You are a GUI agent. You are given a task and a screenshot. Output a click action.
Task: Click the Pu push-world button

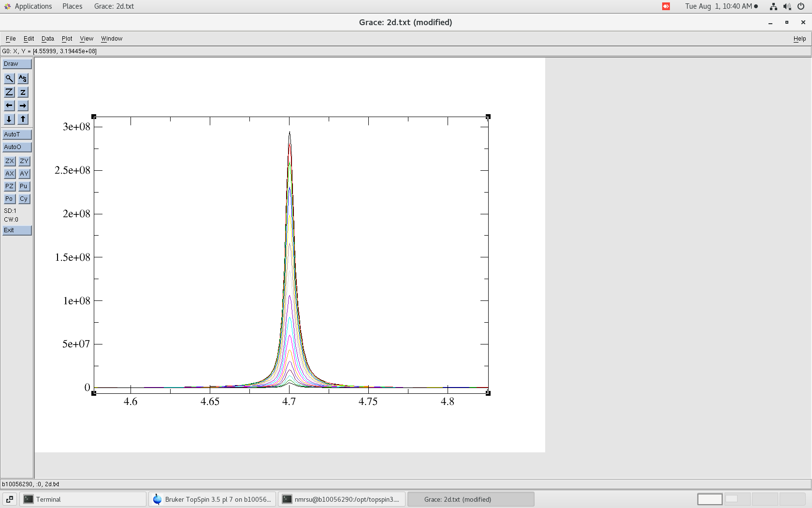(x=24, y=186)
